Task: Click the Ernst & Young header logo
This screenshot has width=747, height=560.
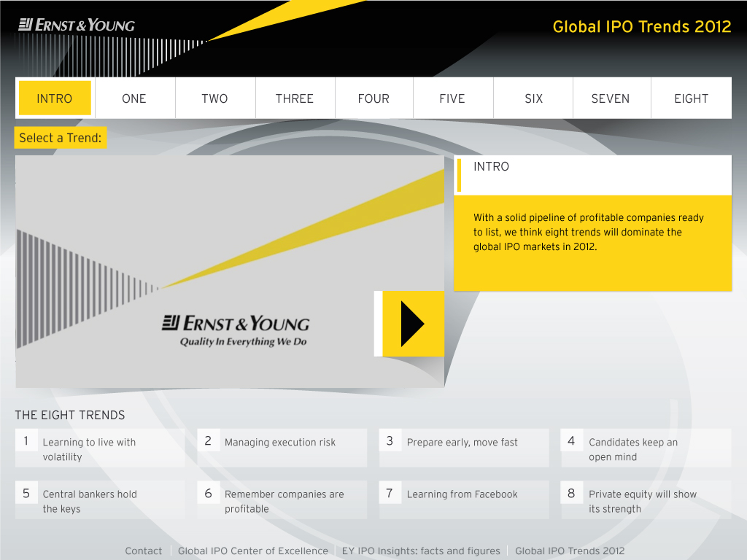Action: tap(77, 26)
